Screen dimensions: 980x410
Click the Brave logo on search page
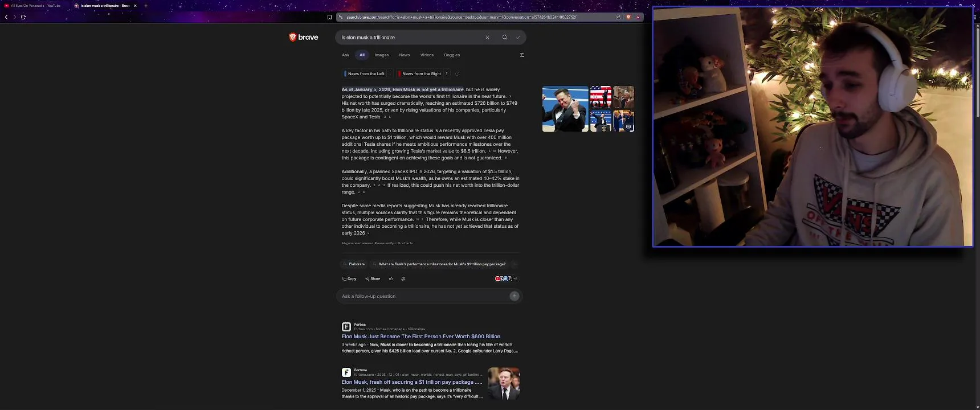click(304, 38)
